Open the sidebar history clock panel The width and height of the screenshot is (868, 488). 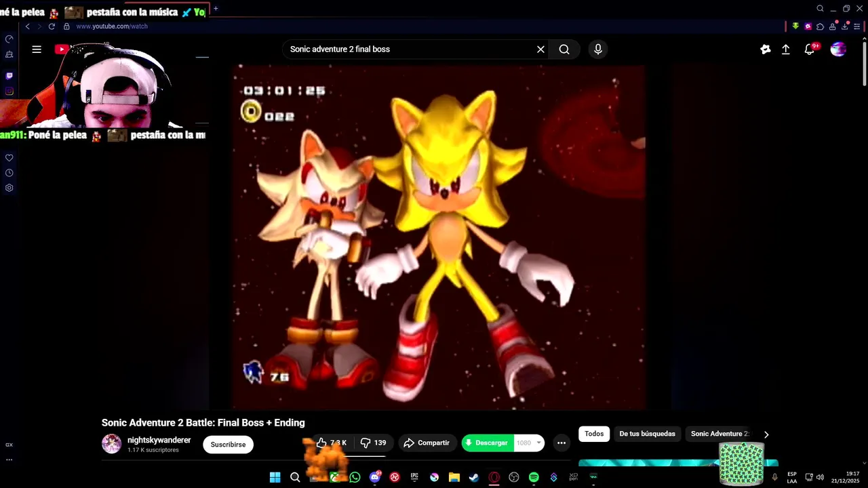9,173
